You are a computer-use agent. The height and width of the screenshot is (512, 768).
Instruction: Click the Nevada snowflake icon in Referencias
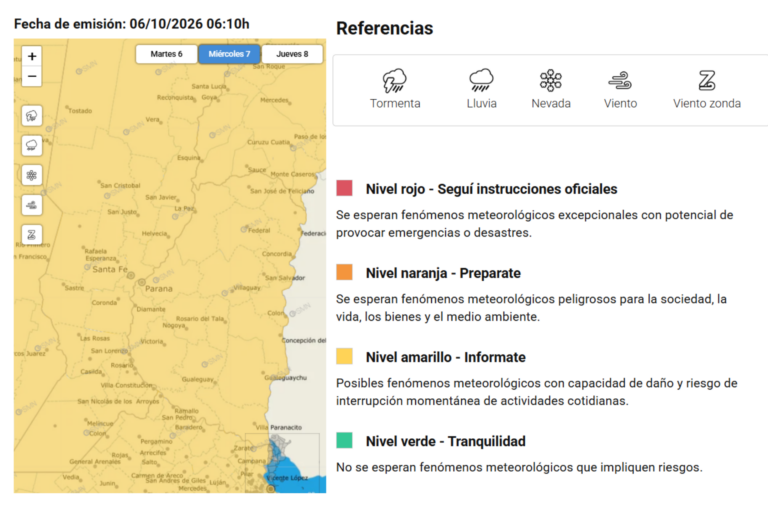(551, 80)
